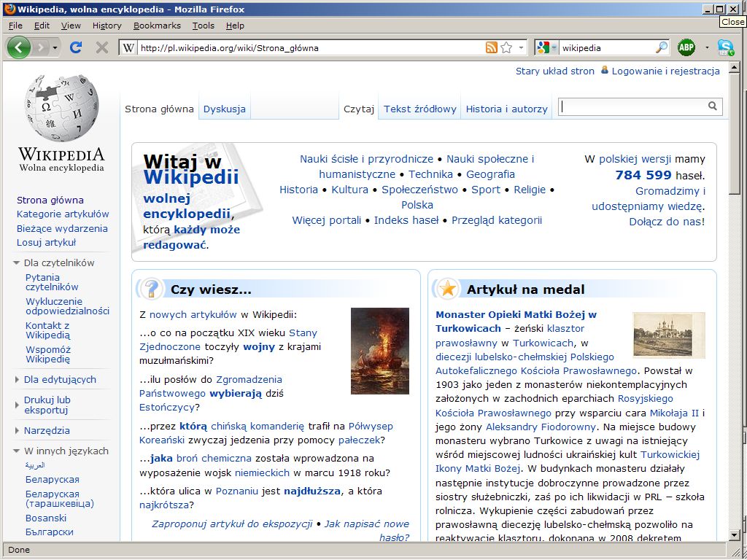Viewport: 747px width, 560px height.
Task: Click the magnifier in Firefox search box
Action: point(661,47)
